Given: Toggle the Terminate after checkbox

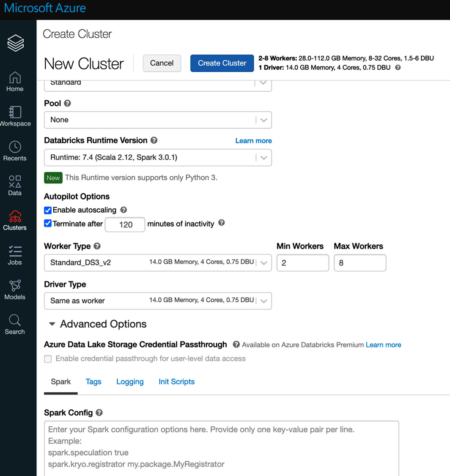Looking at the screenshot, I should (x=48, y=224).
